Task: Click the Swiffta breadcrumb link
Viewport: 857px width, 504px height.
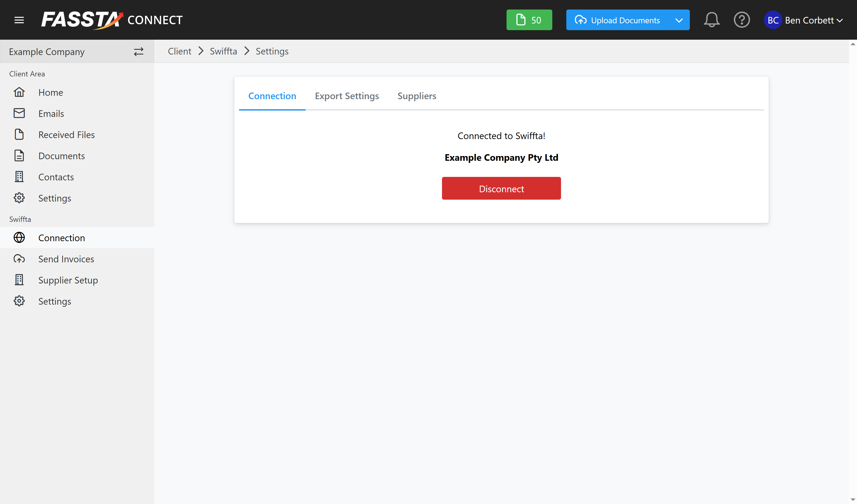Action: [x=223, y=51]
